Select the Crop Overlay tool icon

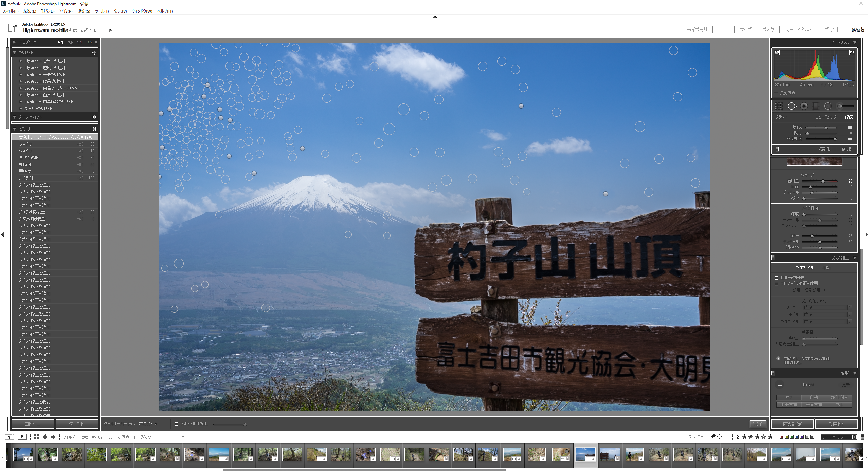779,106
